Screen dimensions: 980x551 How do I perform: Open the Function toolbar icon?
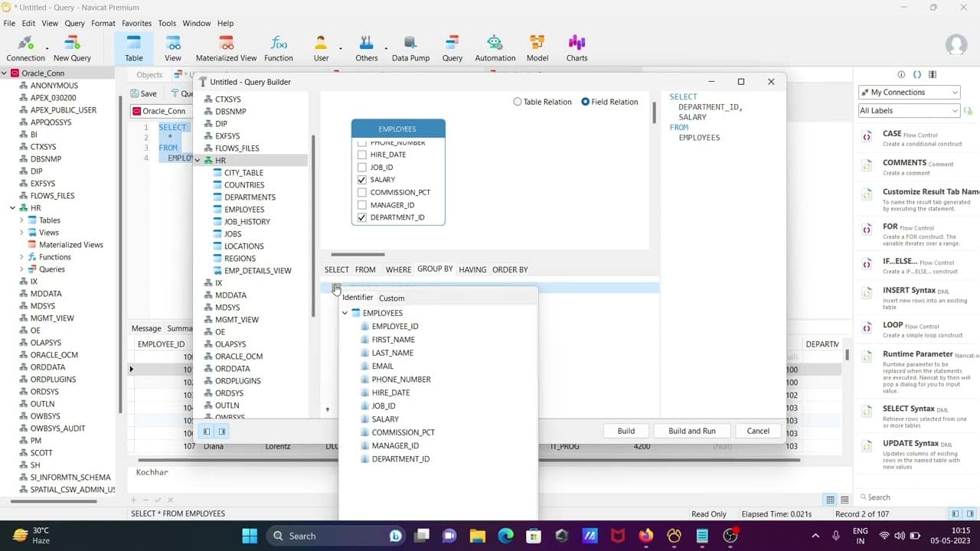pyautogui.click(x=279, y=48)
